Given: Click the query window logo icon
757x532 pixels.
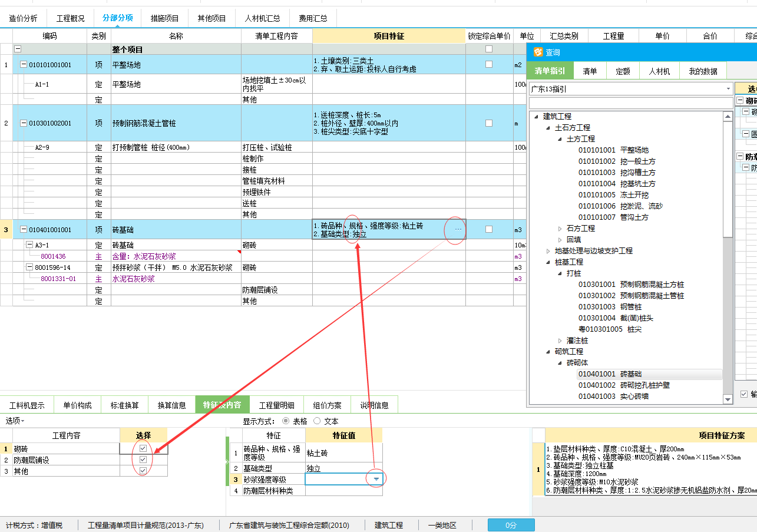Looking at the screenshot, I should [x=537, y=52].
